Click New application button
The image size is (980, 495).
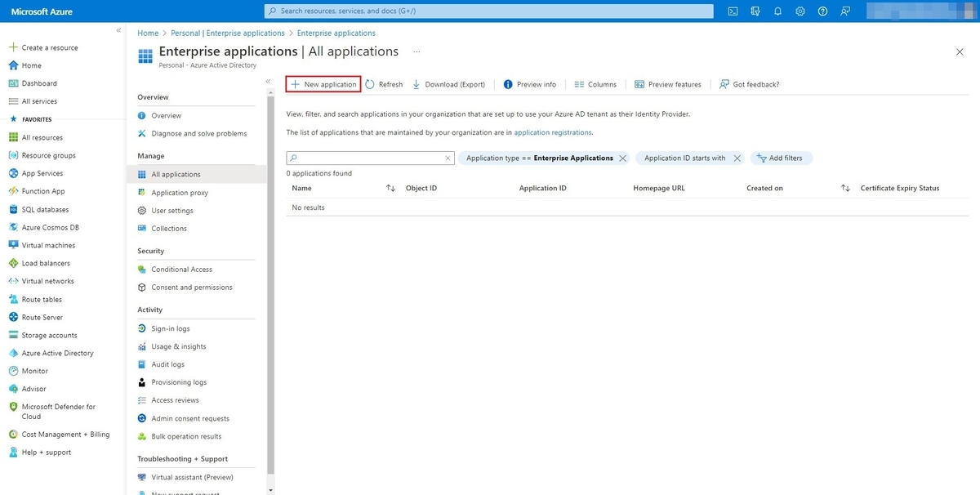pos(323,84)
